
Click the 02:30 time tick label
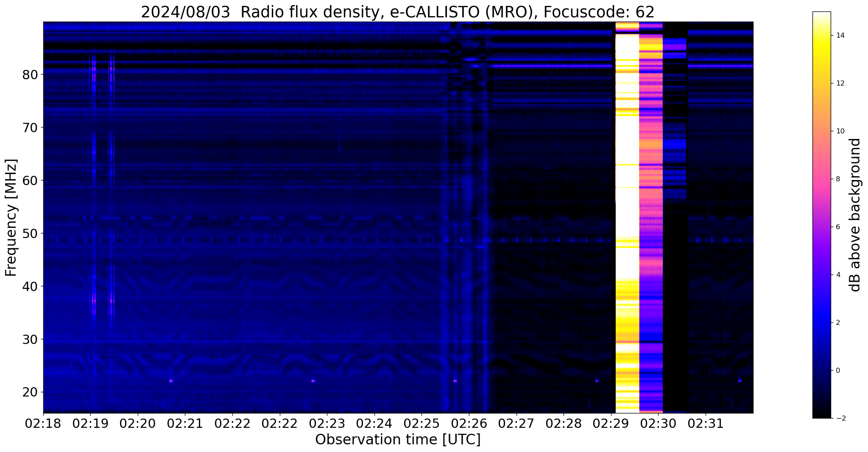click(x=659, y=423)
